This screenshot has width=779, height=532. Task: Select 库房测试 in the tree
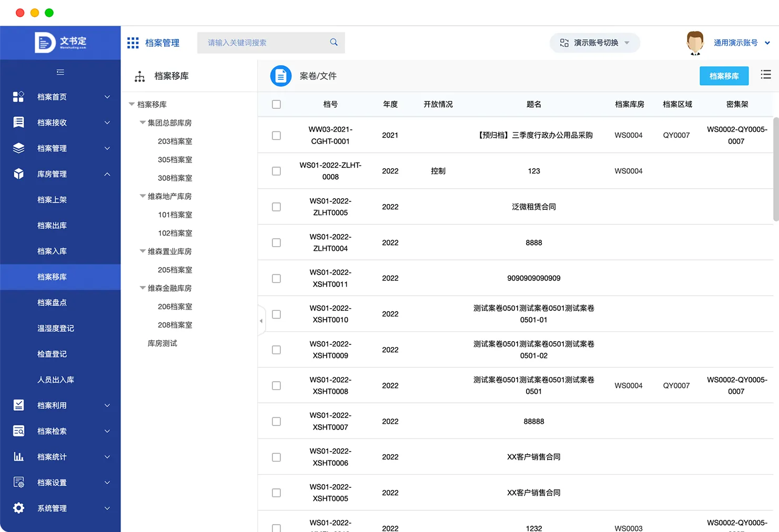pyautogui.click(x=163, y=343)
